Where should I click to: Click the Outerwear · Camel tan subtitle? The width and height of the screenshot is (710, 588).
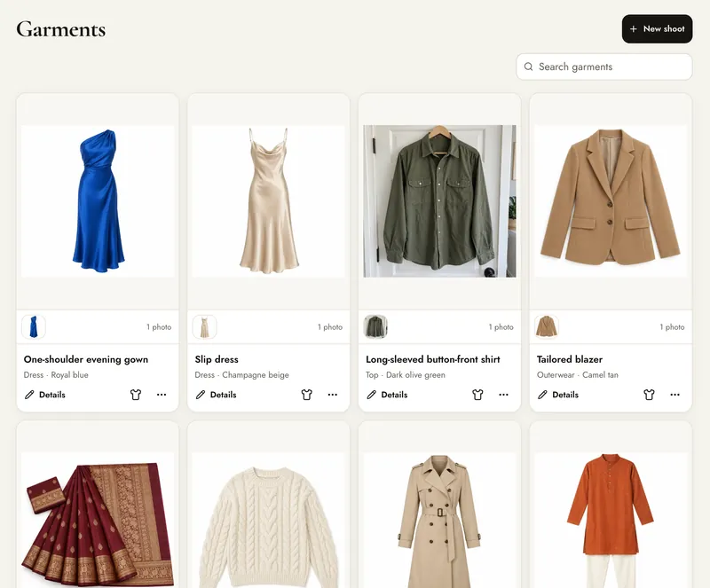[578, 375]
